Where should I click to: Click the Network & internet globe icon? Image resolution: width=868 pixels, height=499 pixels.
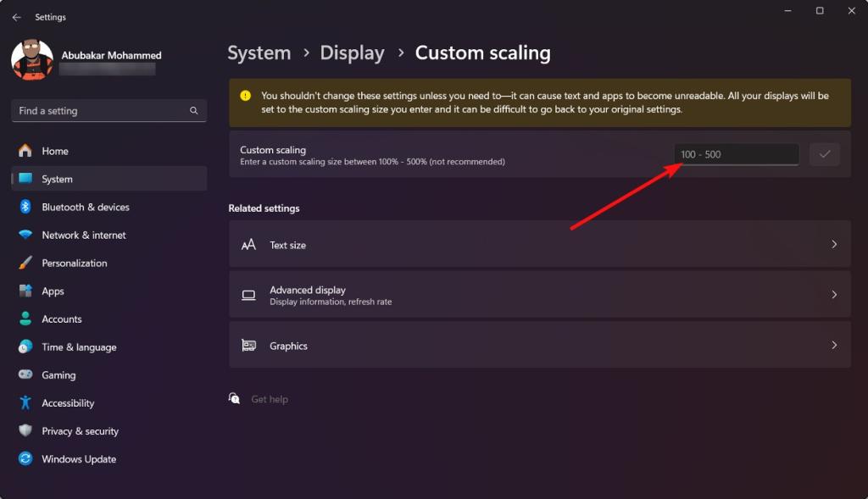pyautogui.click(x=25, y=235)
